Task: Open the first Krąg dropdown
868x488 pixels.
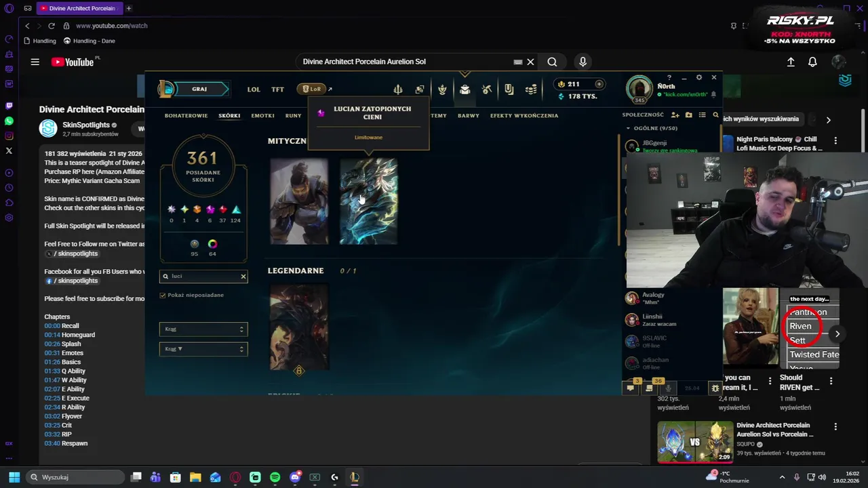Action: [203, 329]
